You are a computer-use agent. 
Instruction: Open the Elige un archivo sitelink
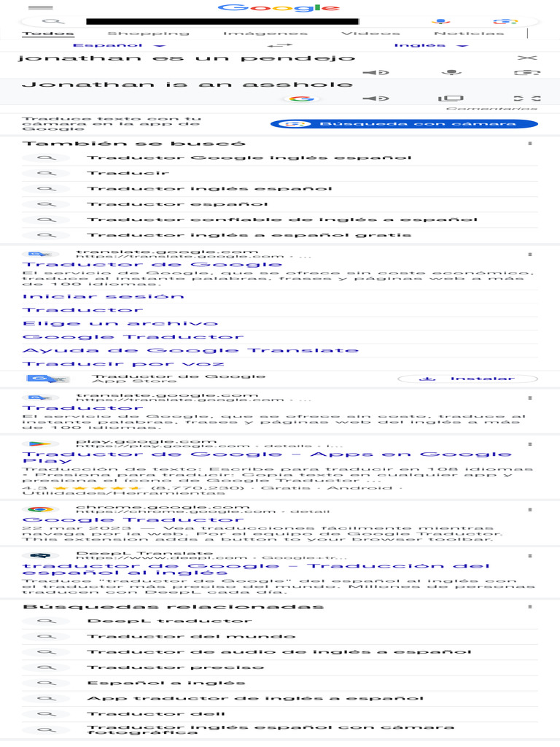pos(120,323)
